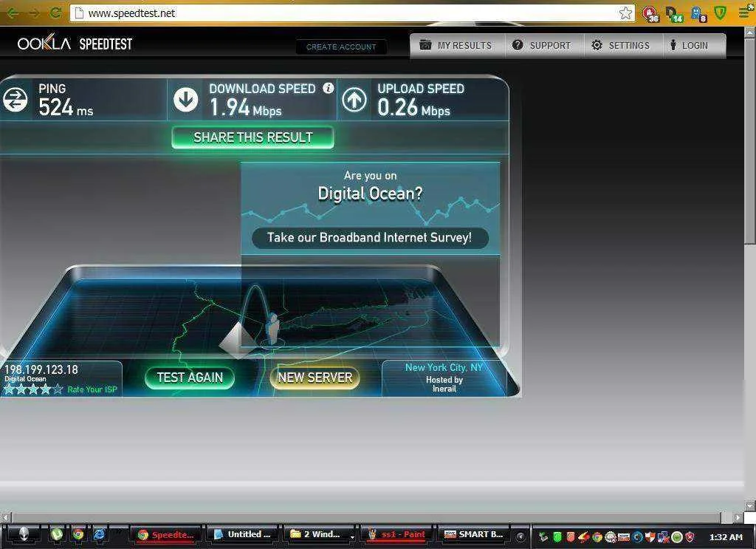The height and width of the screenshot is (549, 756).
Task: Launch Internet Explorer from the quick launch bar
Action: pos(100,534)
